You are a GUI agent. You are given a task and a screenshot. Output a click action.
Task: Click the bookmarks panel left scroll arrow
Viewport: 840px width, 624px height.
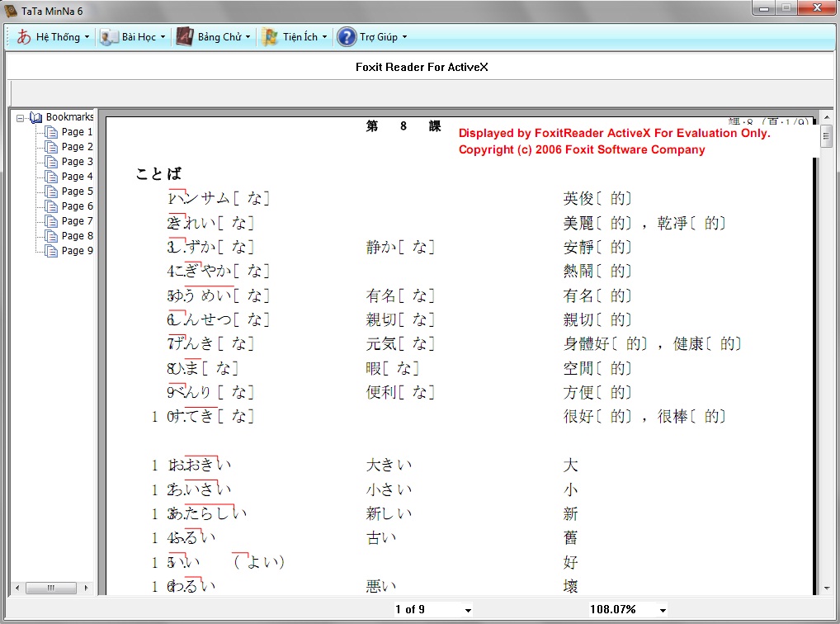pos(17,588)
